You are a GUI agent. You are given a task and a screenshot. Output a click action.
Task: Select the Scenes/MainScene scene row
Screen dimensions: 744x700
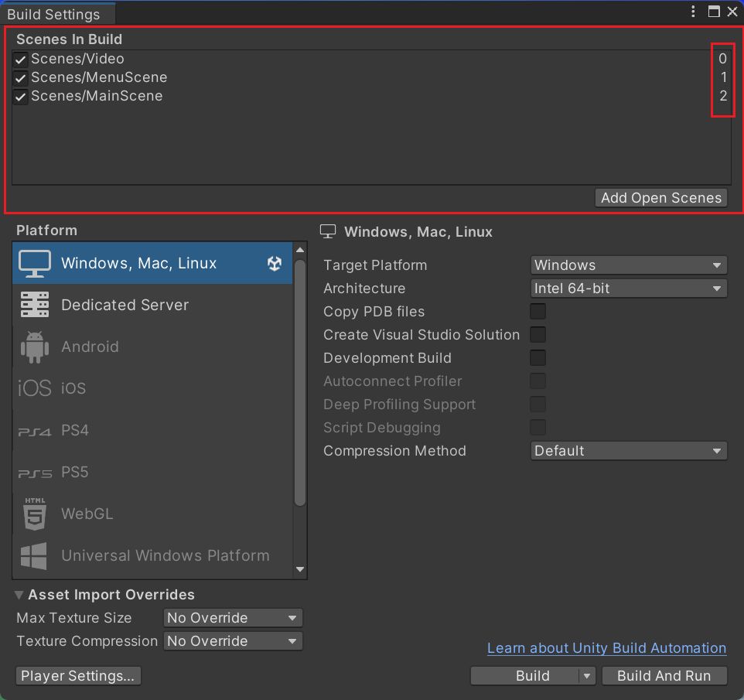(x=371, y=96)
